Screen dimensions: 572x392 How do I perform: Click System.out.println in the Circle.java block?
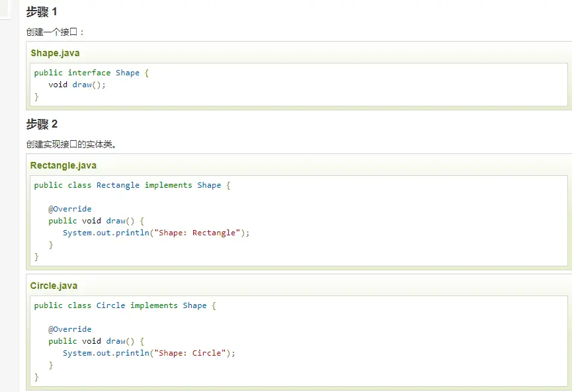pyautogui.click(x=106, y=353)
